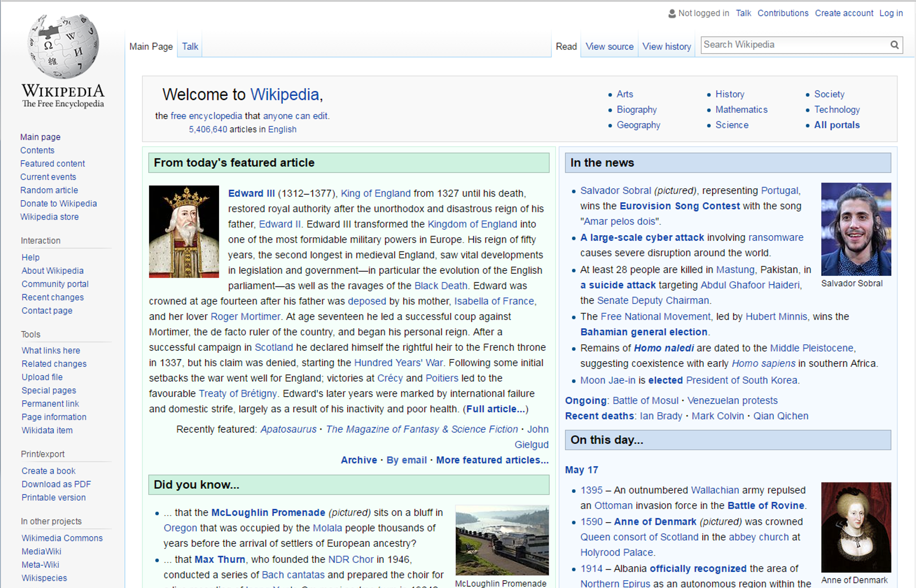Click Permanent link
Image resolution: width=916 pixels, height=588 pixels.
pyautogui.click(x=50, y=404)
